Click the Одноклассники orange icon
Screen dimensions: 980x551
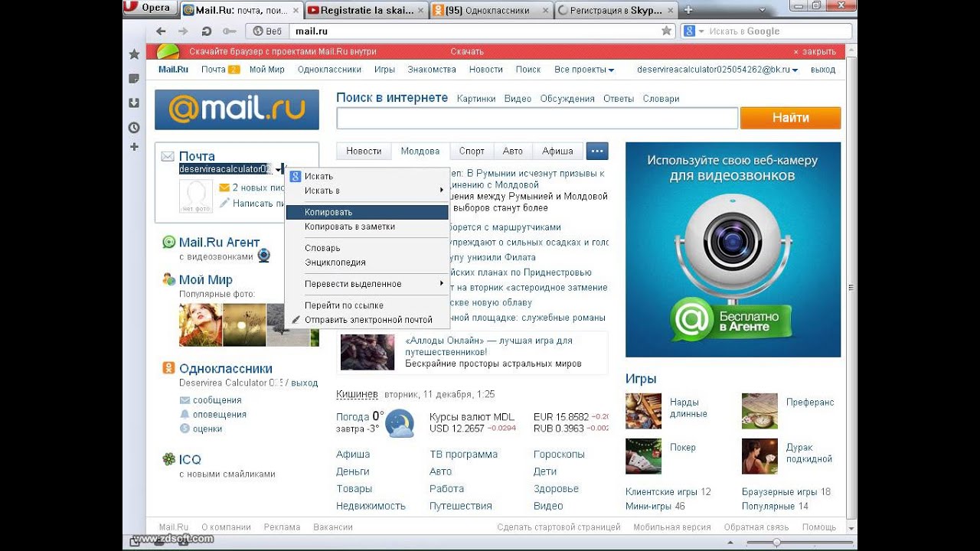coord(169,368)
